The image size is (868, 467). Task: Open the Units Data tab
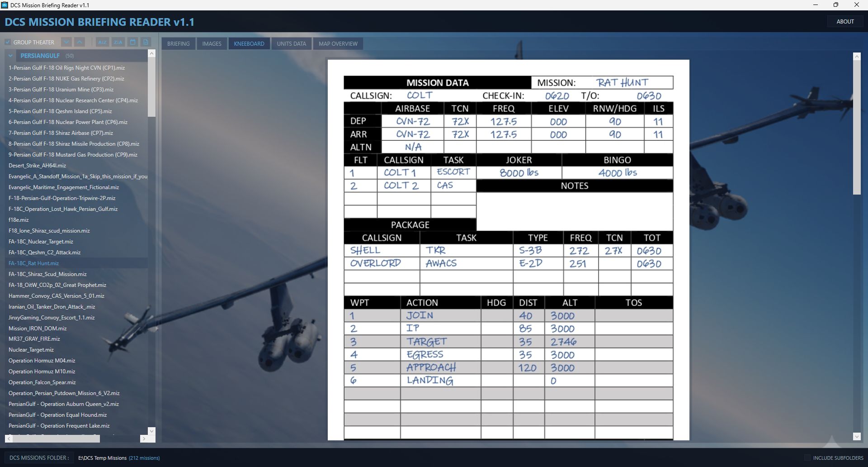pyautogui.click(x=291, y=43)
